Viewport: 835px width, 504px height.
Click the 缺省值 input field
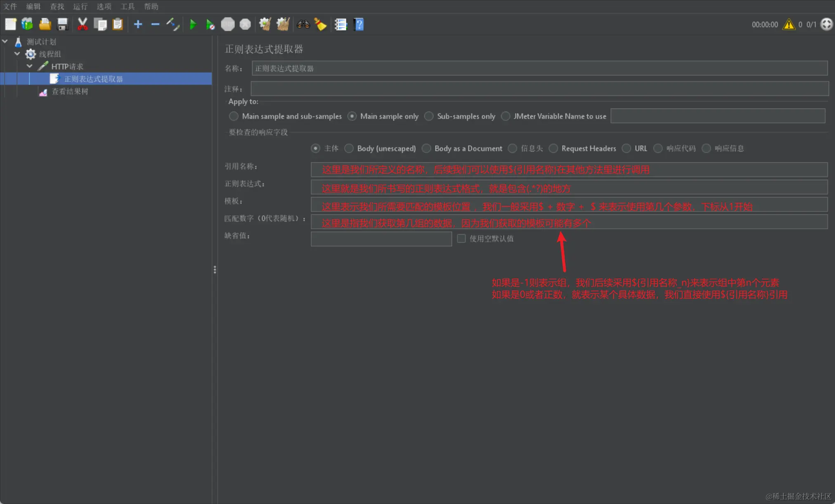(381, 239)
